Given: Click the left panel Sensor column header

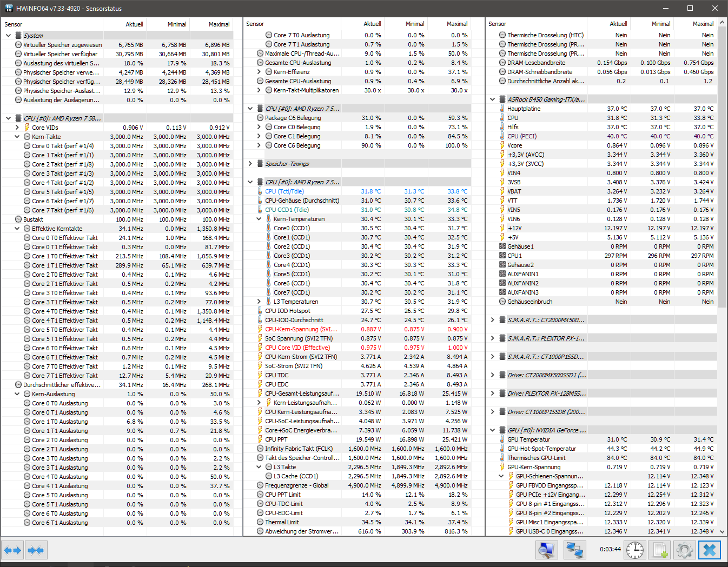Looking at the screenshot, I should [x=52, y=24].
